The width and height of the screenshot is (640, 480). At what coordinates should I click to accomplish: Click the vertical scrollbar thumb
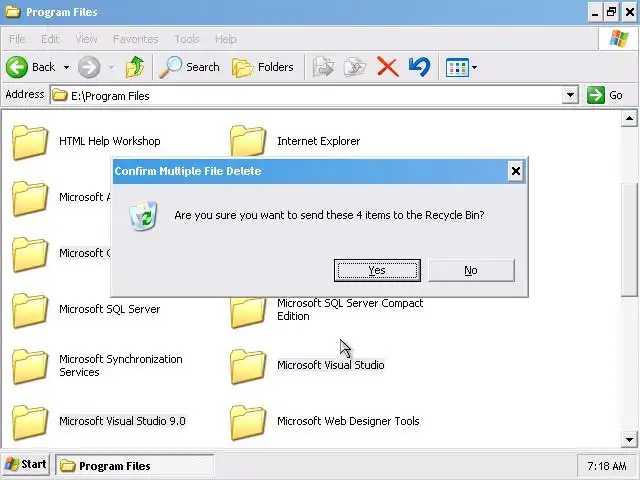point(629,240)
